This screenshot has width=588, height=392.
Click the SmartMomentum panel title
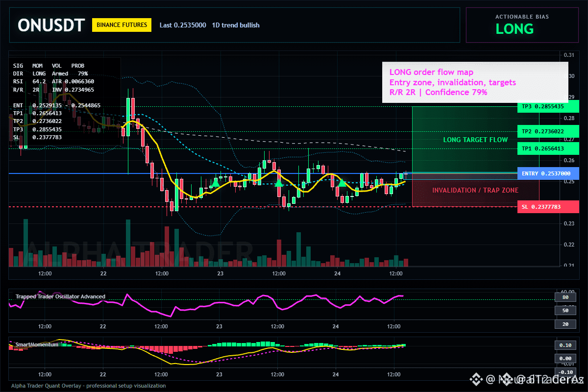[x=37, y=344]
